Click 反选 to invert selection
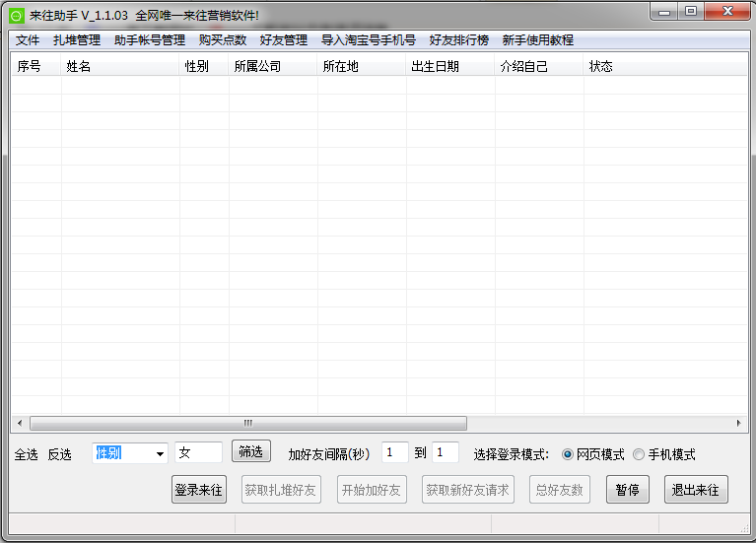756x543 pixels. (x=60, y=454)
